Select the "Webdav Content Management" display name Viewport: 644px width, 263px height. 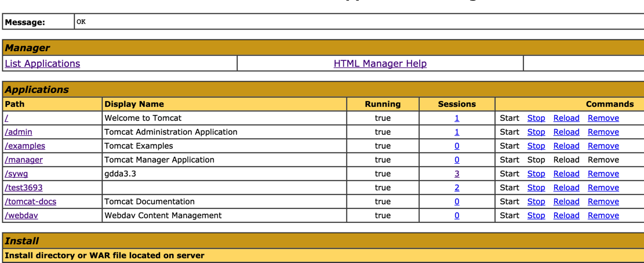[x=163, y=215]
